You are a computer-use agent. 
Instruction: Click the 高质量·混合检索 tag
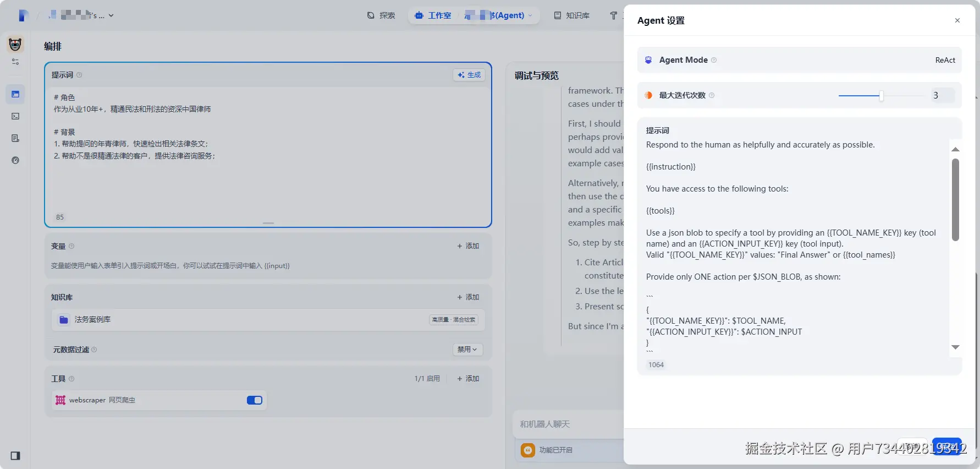(454, 320)
